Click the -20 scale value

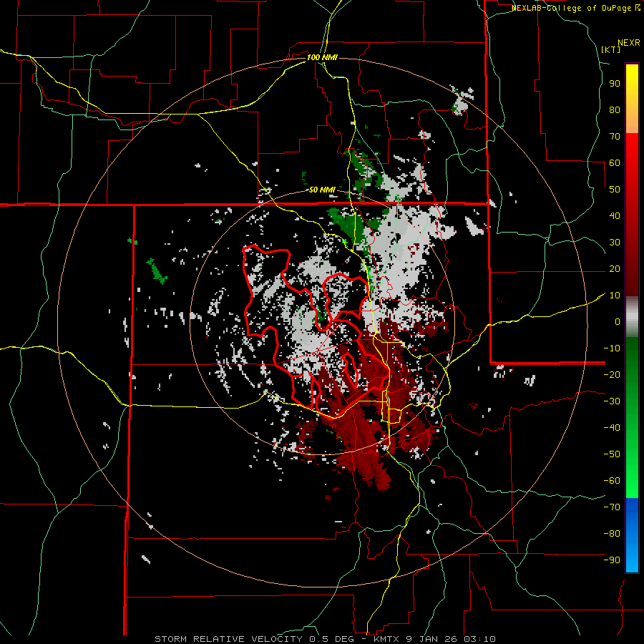point(612,375)
